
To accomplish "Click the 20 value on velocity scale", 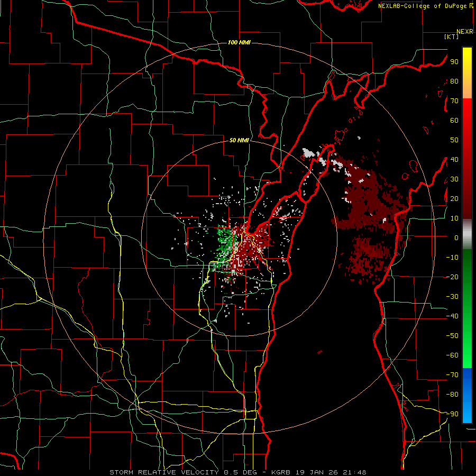I will pyautogui.click(x=454, y=198).
